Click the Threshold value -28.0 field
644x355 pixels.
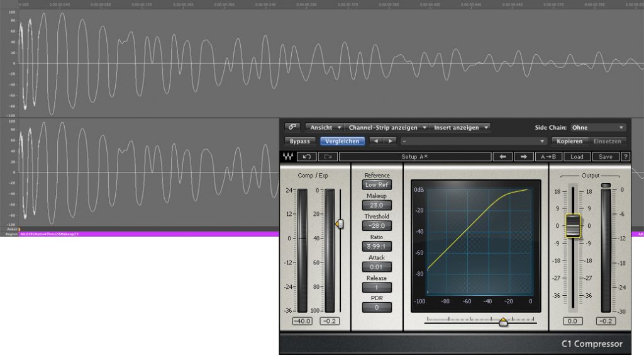pyautogui.click(x=377, y=225)
